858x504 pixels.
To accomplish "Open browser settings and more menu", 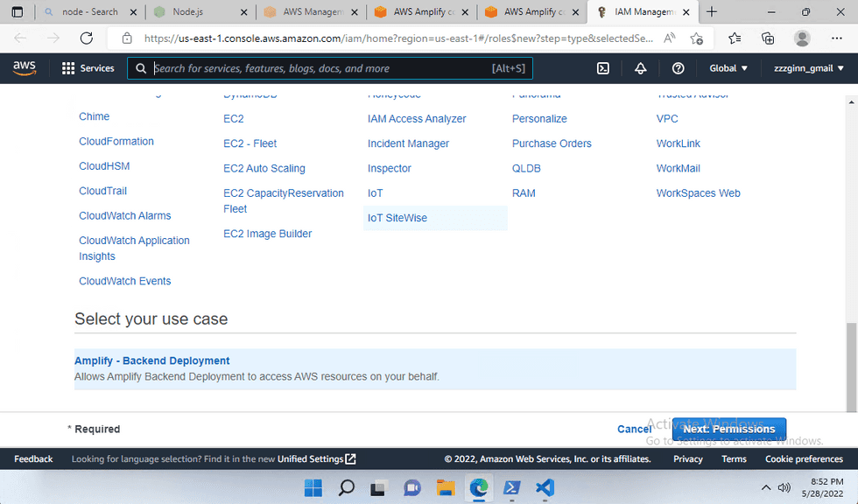I will point(837,38).
